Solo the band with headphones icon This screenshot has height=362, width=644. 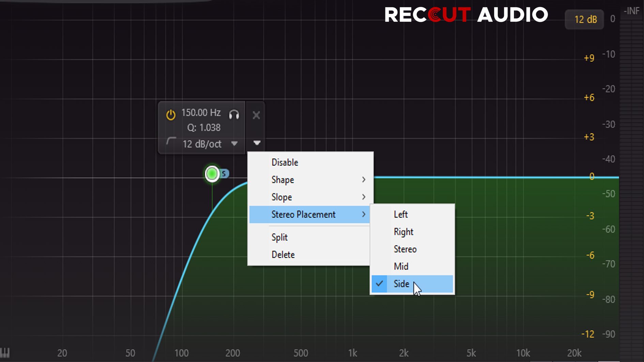pos(234,114)
